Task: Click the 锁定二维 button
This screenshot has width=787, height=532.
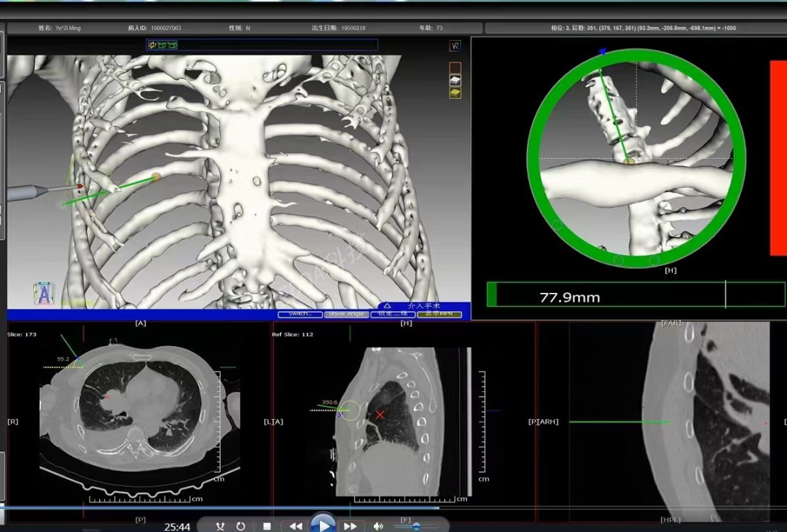Action: click(393, 314)
